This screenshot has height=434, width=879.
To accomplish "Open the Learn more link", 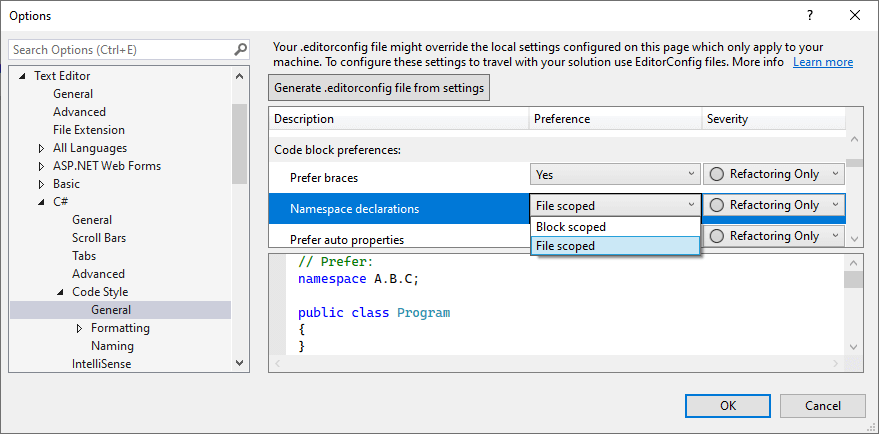I will [822, 62].
